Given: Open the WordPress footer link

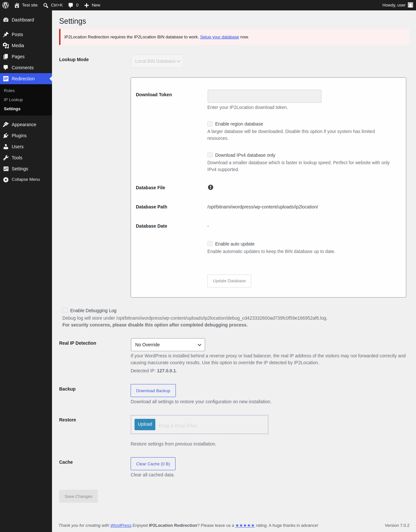Looking at the screenshot, I should [x=121, y=525].
